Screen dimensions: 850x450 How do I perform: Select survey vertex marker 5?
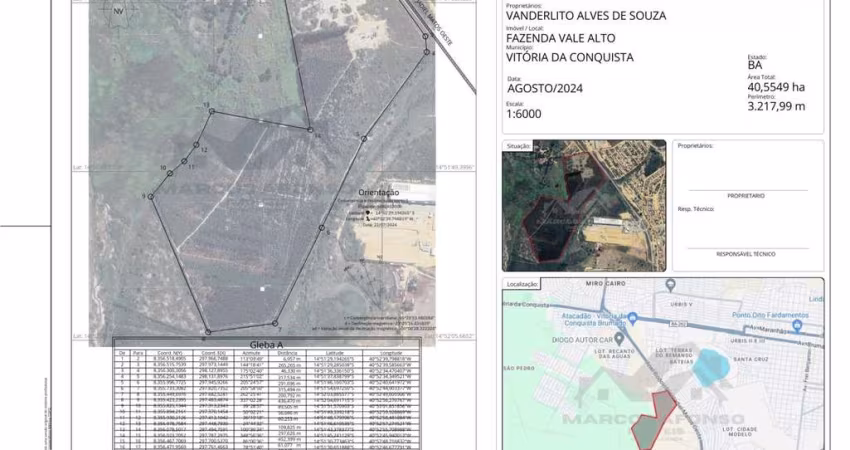(x=364, y=139)
